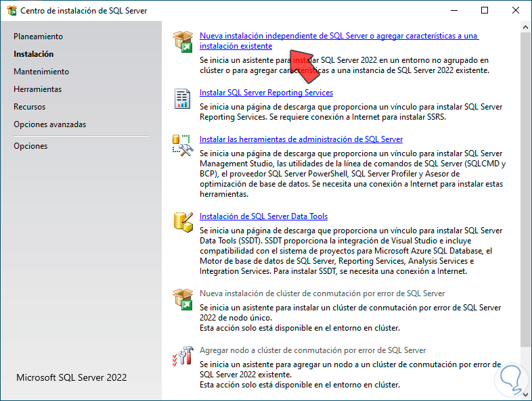Click scrollbar up arrow
The image size is (532, 401).
point(525,28)
